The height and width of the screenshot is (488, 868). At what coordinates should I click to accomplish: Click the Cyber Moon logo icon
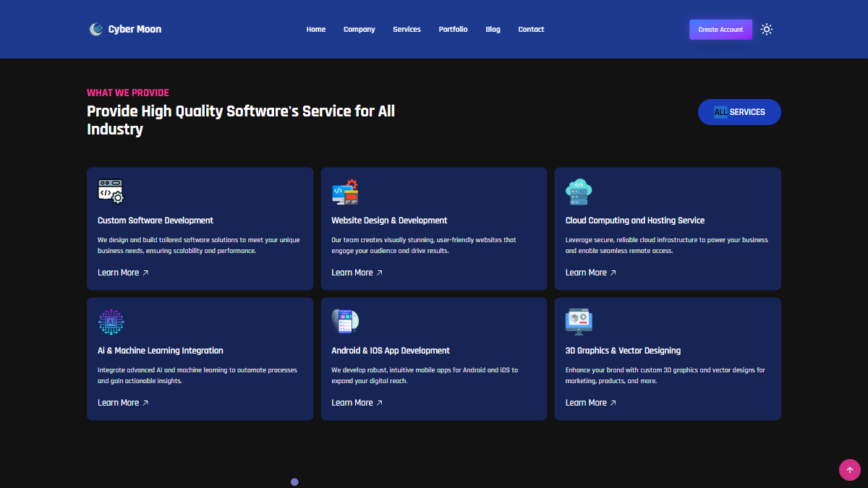click(96, 29)
